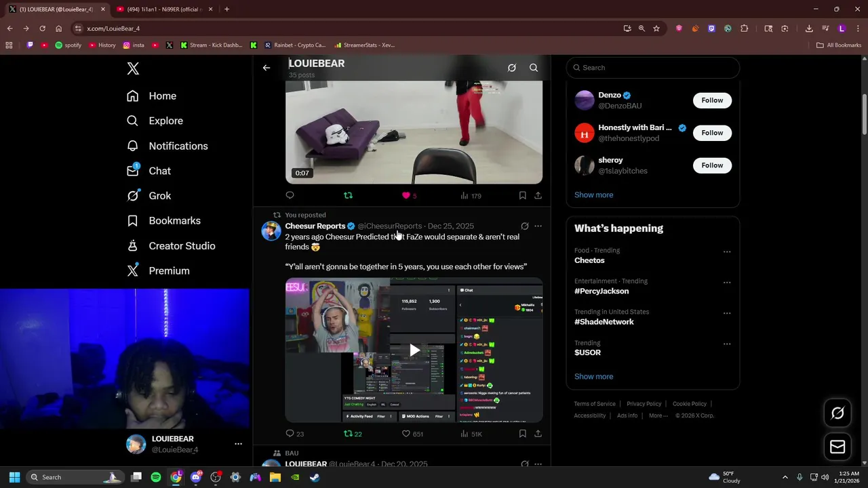Show more under What's happening
Viewport: 868px width, 488px height.
pos(593,376)
